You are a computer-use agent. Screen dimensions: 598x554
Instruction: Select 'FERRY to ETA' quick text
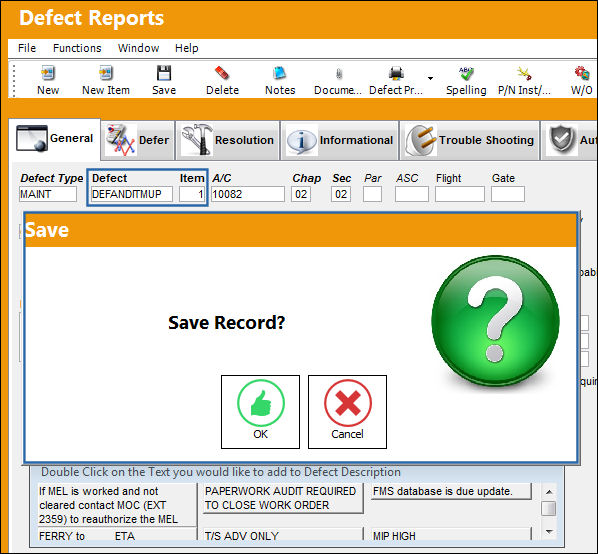pos(117,534)
